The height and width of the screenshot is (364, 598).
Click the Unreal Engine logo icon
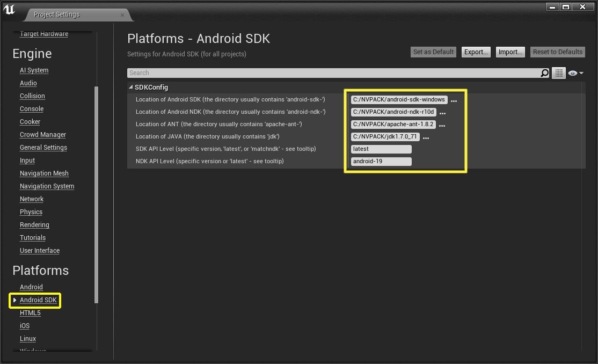(x=9, y=10)
